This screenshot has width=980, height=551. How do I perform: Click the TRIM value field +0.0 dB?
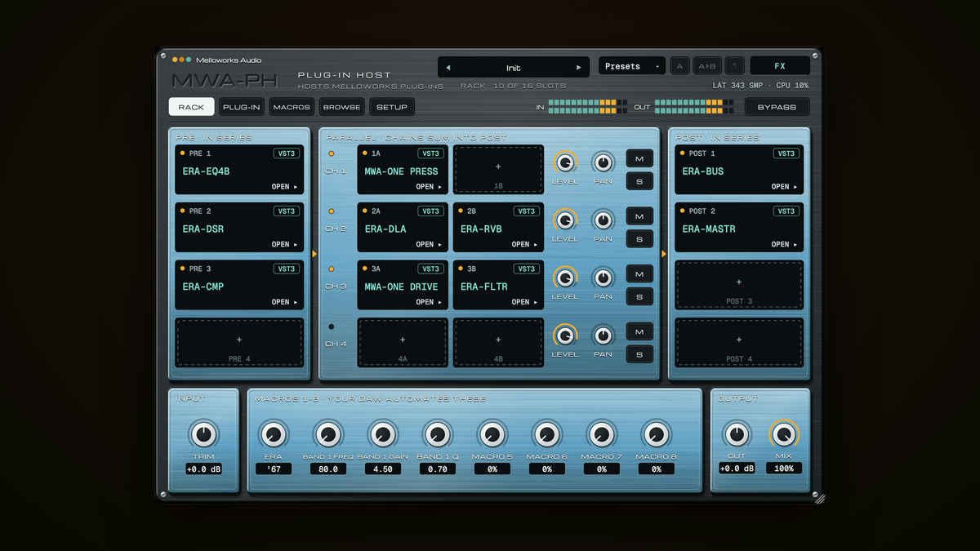click(x=203, y=469)
